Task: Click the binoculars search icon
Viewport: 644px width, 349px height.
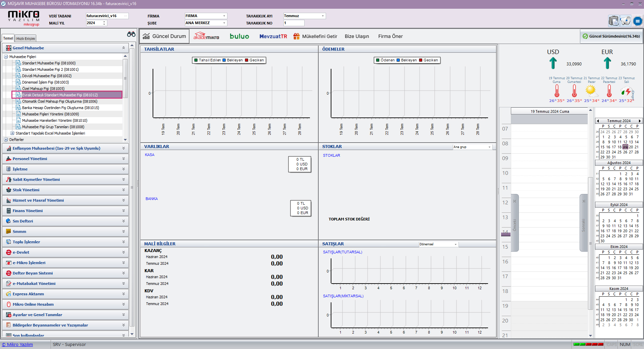Action: [131, 34]
